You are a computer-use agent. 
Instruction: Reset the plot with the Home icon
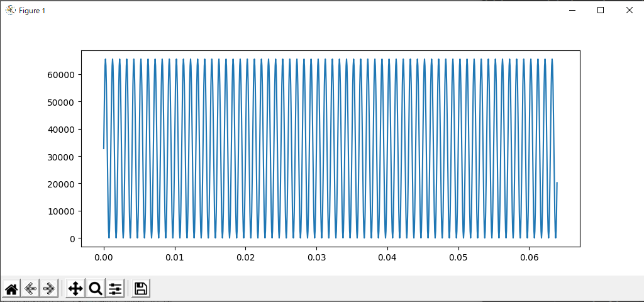coord(11,289)
